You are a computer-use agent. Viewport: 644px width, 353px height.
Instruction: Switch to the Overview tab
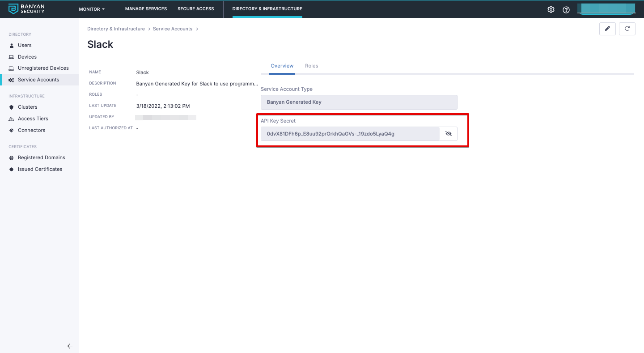[282, 66]
